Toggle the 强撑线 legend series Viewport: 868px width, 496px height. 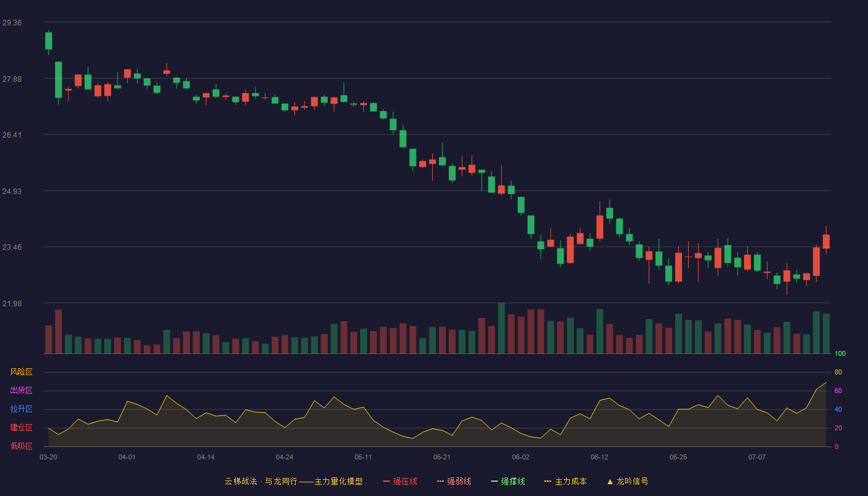(x=508, y=481)
